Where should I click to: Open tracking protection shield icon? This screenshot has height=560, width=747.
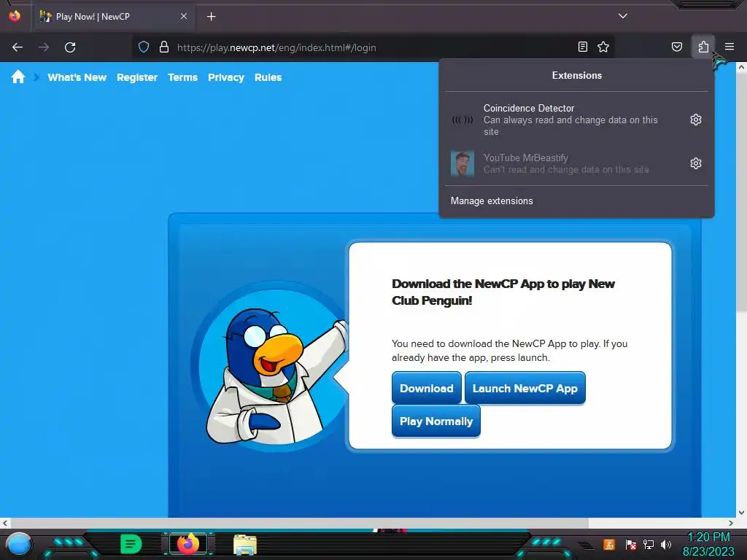(144, 47)
